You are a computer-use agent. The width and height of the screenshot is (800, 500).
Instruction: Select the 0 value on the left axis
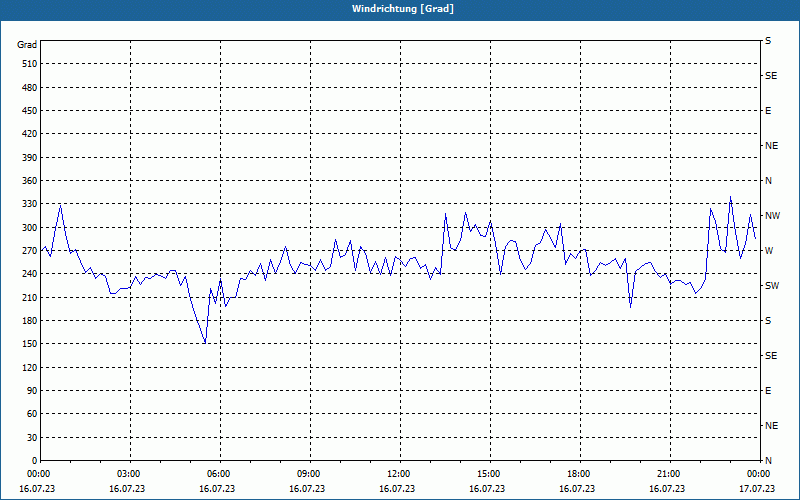[x=34, y=461]
